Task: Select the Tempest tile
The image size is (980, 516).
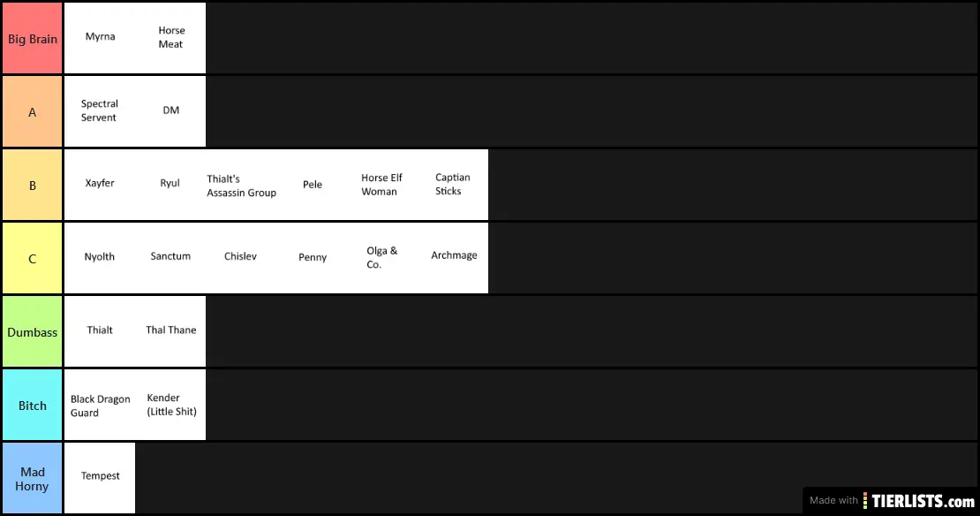Action: [100, 477]
